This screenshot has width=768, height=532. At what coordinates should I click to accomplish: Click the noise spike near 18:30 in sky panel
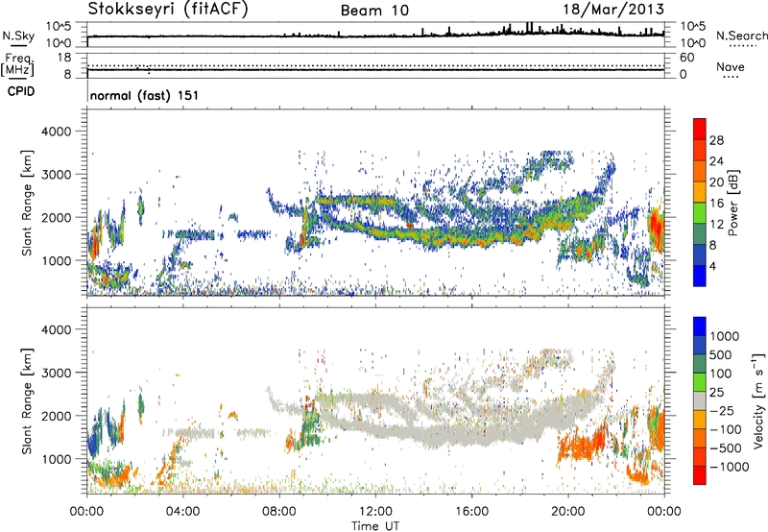(529, 28)
